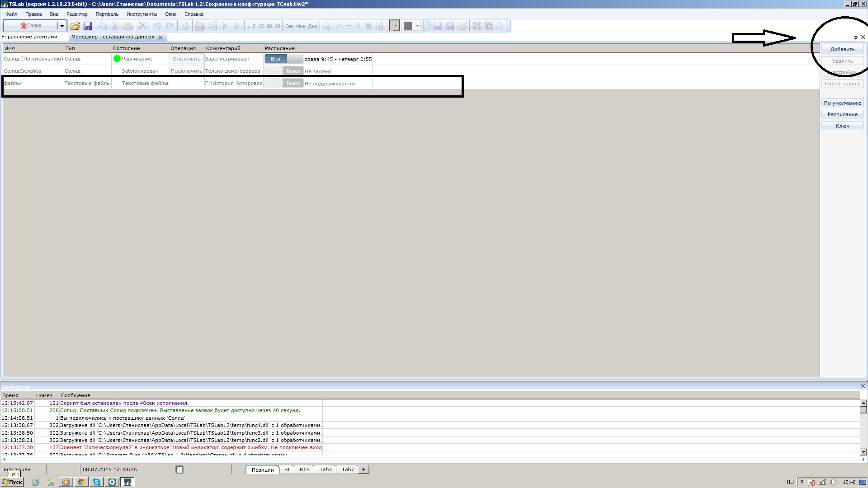Open the gray color swatch dropdown arrow
Image resolution: width=868 pixels, height=488 pixels.
(x=417, y=26)
